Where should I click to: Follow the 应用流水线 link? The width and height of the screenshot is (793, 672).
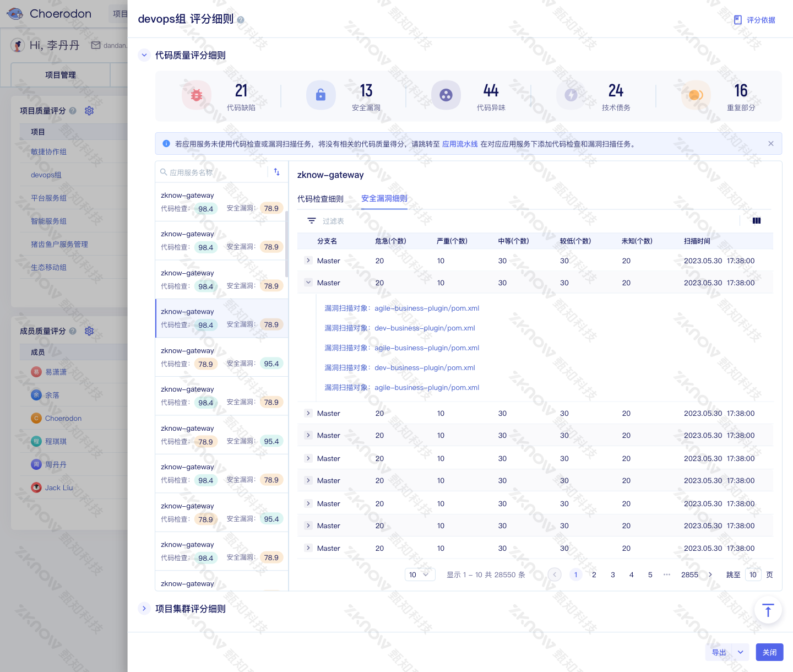[460, 144]
